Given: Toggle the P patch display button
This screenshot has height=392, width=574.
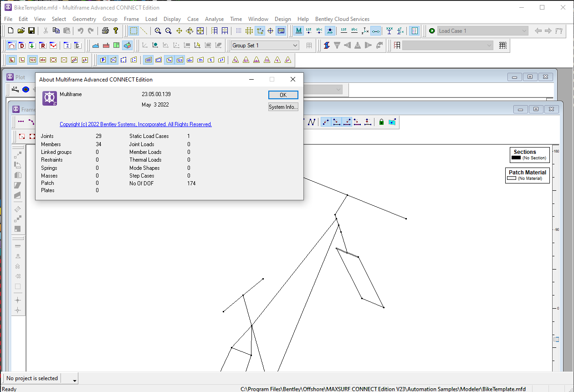Looking at the screenshot, I should (x=103, y=60).
